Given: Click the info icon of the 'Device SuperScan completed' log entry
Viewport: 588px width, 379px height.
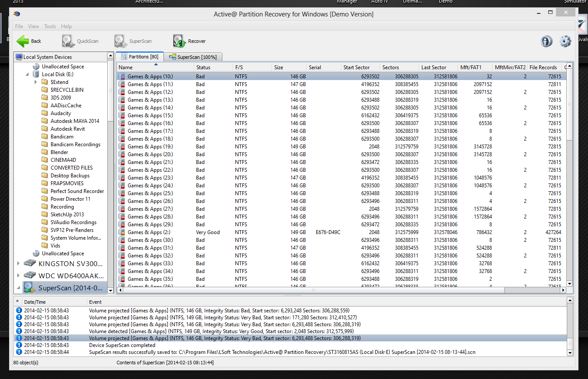Looking at the screenshot, I should point(19,345).
